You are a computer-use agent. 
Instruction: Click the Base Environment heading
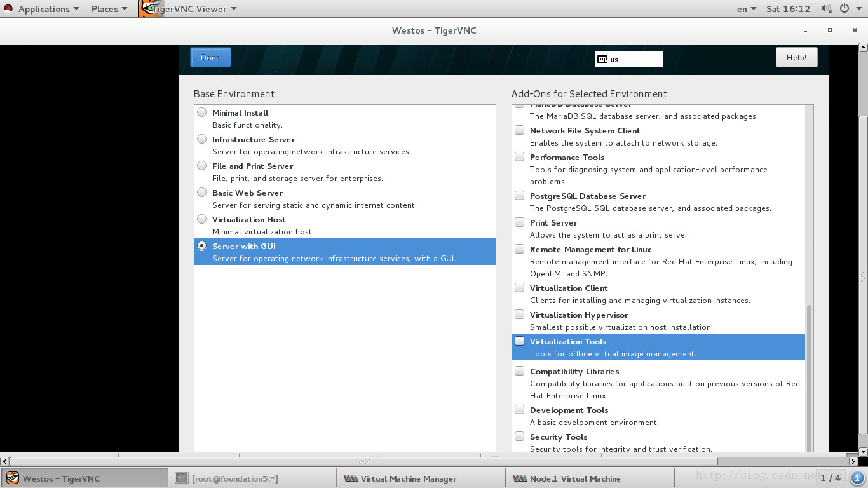point(234,94)
